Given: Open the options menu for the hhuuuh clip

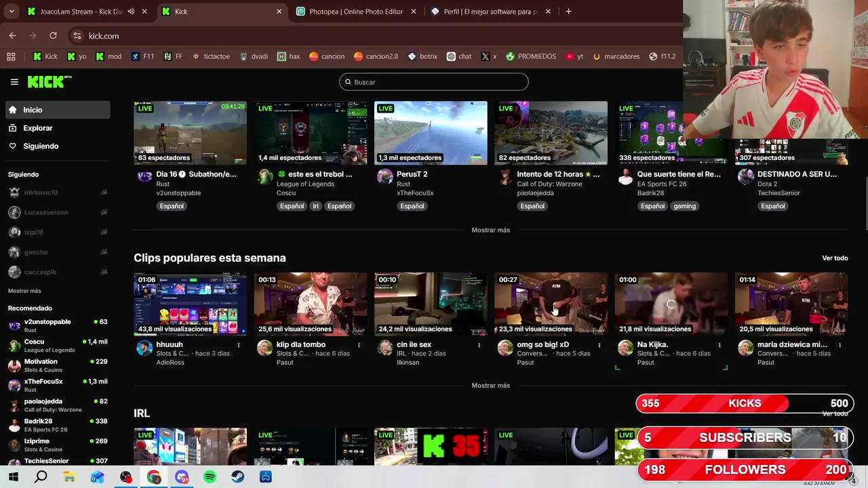Looking at the screenshot, I should point(239,345).
